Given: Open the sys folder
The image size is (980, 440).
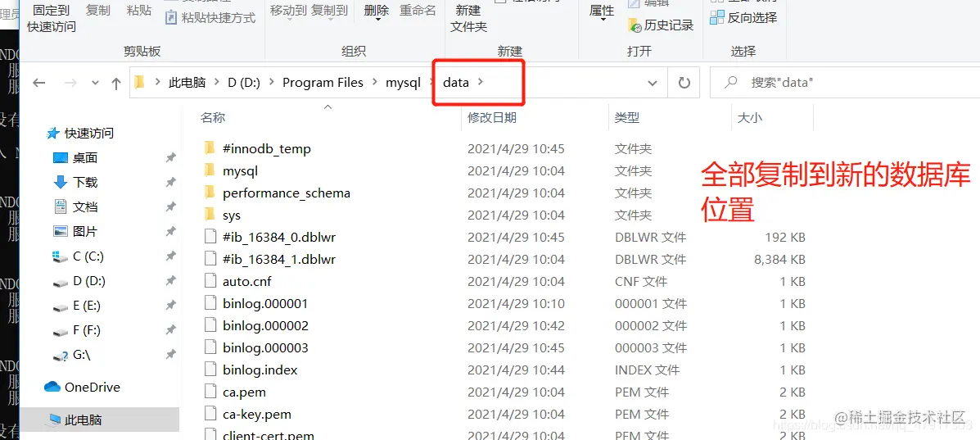Looking at the screenshot, I should tap(223, 215).
